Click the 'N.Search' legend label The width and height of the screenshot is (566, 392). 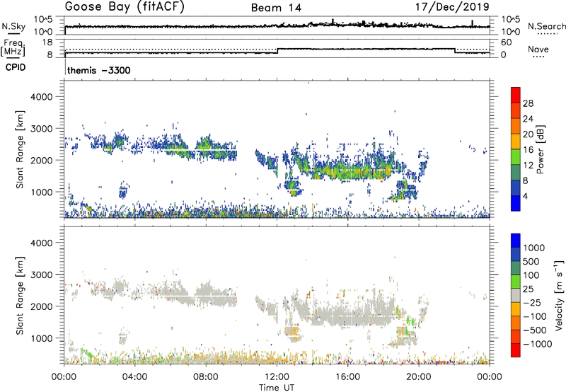coord(546,26)
